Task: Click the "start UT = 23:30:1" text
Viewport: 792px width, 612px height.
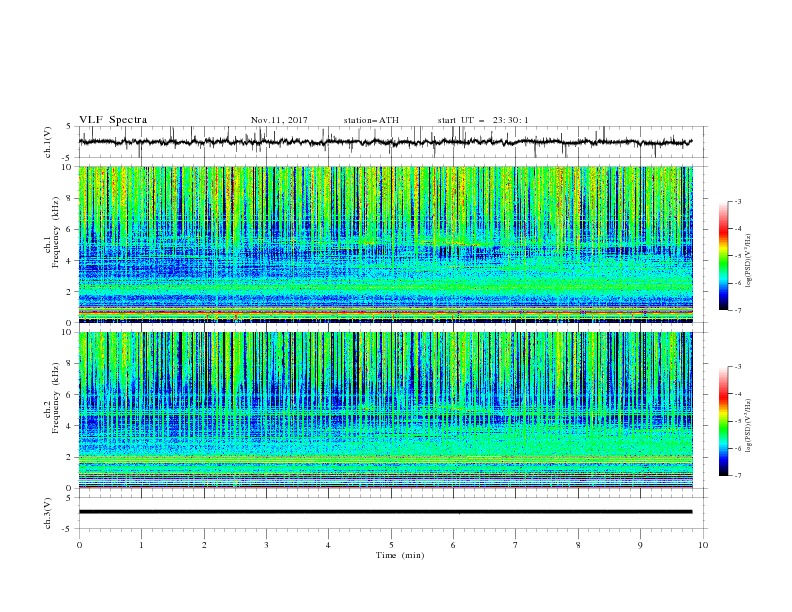Action: [483, 120]
